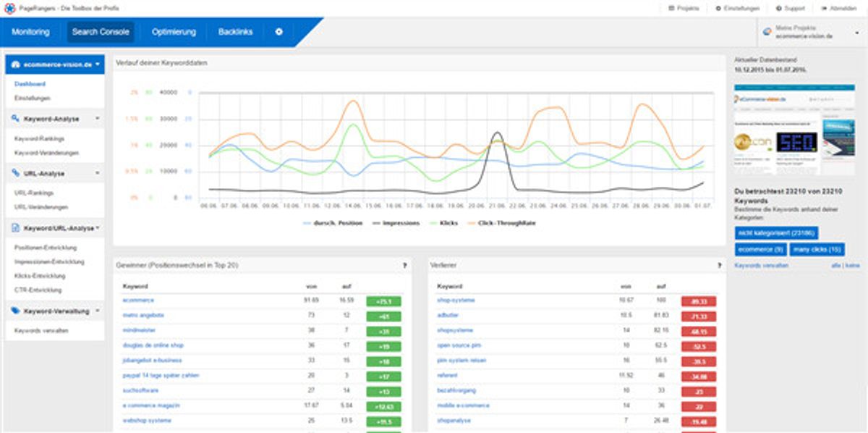Collapse the Keyword/URL-Analyse sidebar section
This screenshot has width=868, height=433.
(x=55, y=228)
